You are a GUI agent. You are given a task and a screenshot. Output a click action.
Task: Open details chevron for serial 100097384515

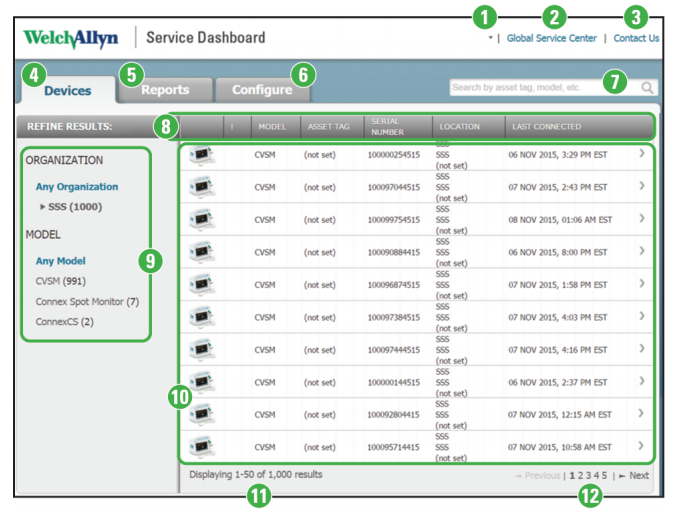[642, 316]
